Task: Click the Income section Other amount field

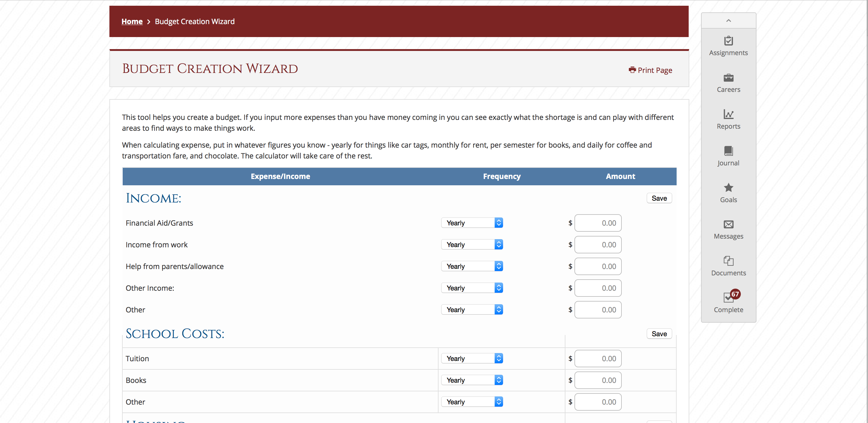Action: click(598, 309)
